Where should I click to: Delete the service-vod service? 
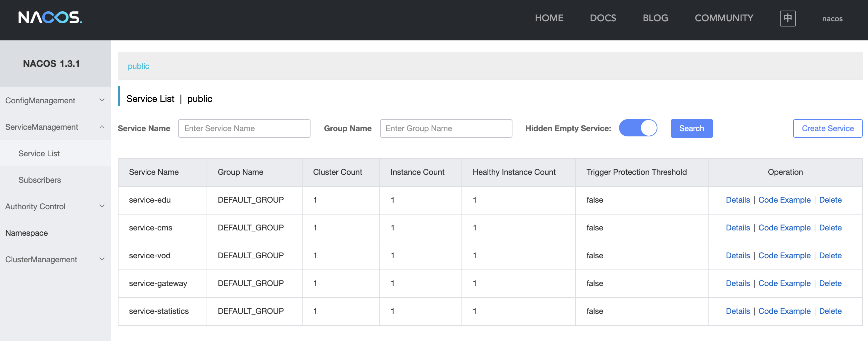830,255
